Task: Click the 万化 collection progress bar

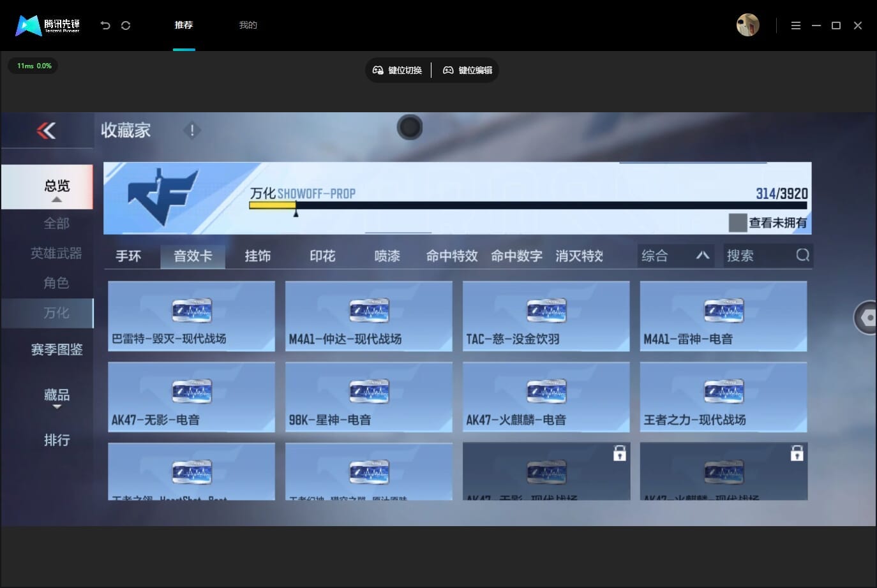Action: (x=528, y=205)
